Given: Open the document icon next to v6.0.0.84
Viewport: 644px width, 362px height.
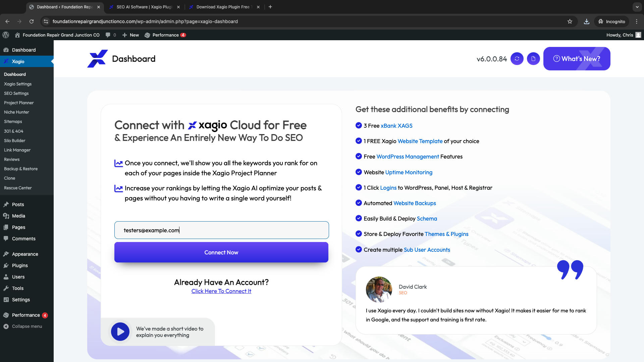Looking at the screenshot, I should click(533, 59).
